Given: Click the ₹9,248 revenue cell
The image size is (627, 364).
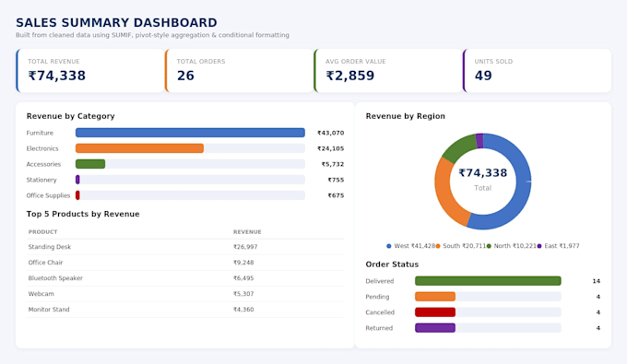Looking at the screenshot, I should 243,263.
